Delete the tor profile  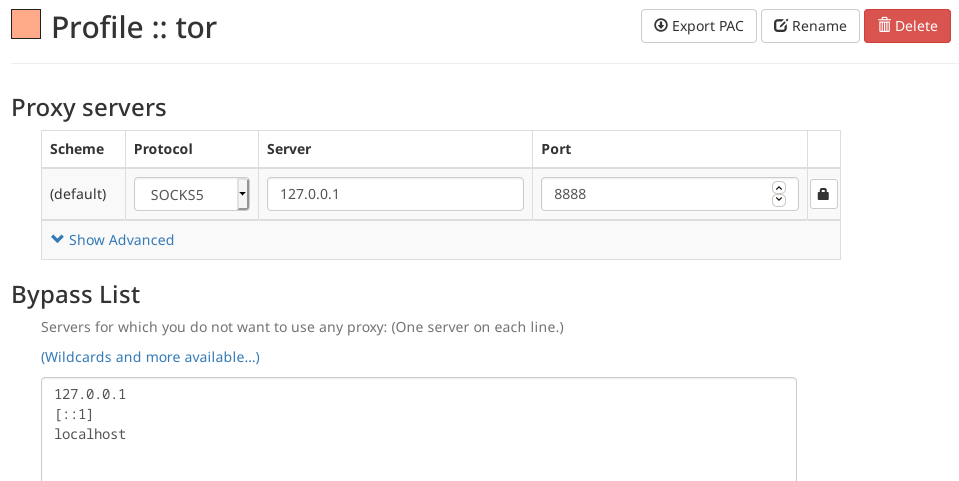tap(907, 26)
